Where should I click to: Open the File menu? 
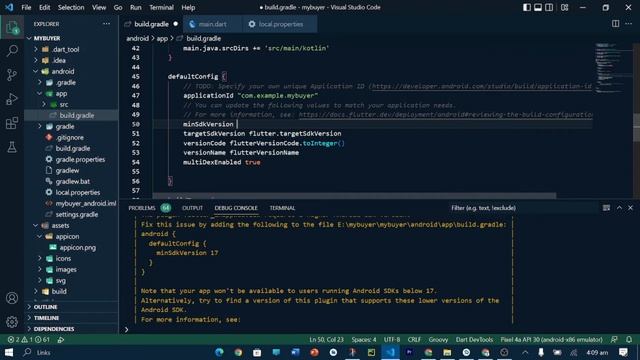[x=26, y=7]
